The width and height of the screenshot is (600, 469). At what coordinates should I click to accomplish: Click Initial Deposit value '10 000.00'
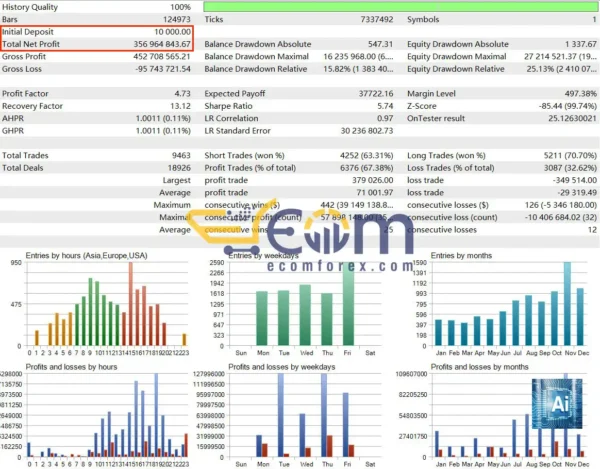click(x=172, y=32)
